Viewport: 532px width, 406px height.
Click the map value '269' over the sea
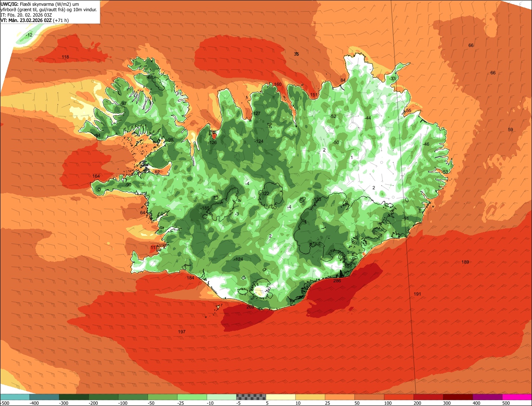click(x=250, y=307)
